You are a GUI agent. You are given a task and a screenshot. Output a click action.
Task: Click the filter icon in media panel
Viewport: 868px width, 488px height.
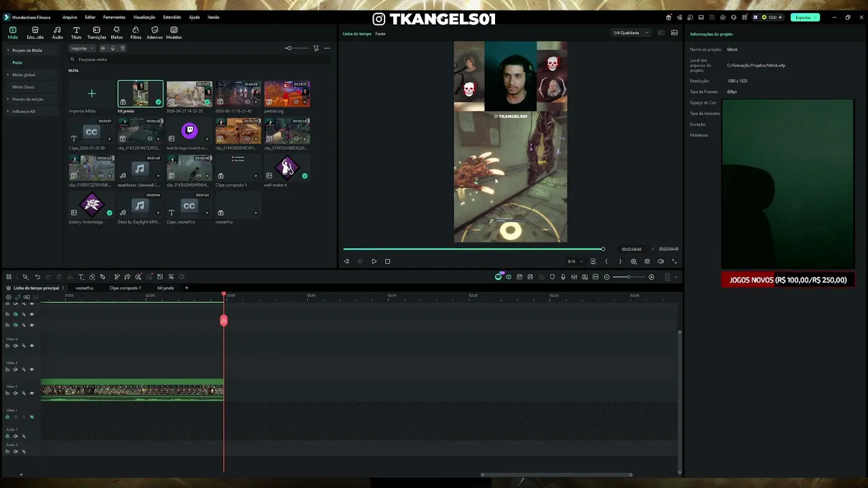316,48
